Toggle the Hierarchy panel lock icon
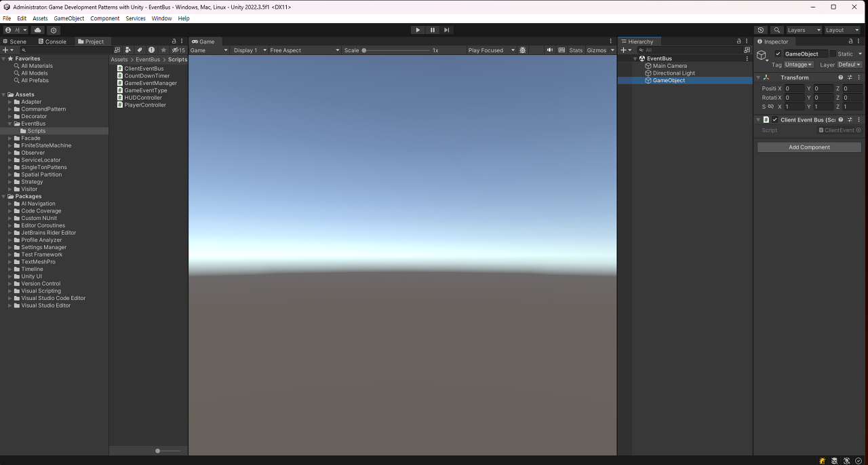This screenshot has height=465, width=868. pyautogui.click(x=739, y=41)
